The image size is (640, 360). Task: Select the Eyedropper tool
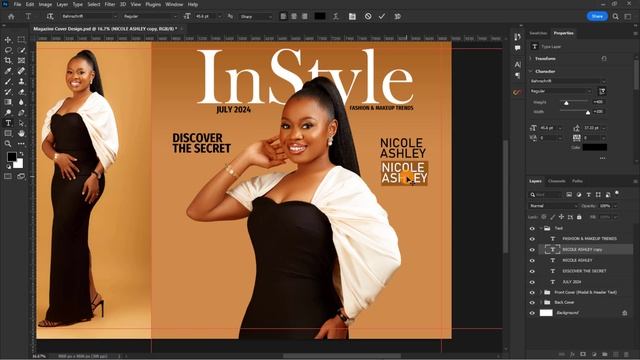click(x=8, y=71)
